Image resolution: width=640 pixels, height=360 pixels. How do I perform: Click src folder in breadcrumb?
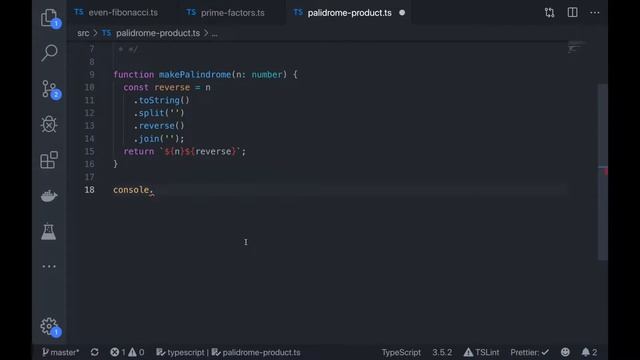pyautogui.click(x=83, y=33)
